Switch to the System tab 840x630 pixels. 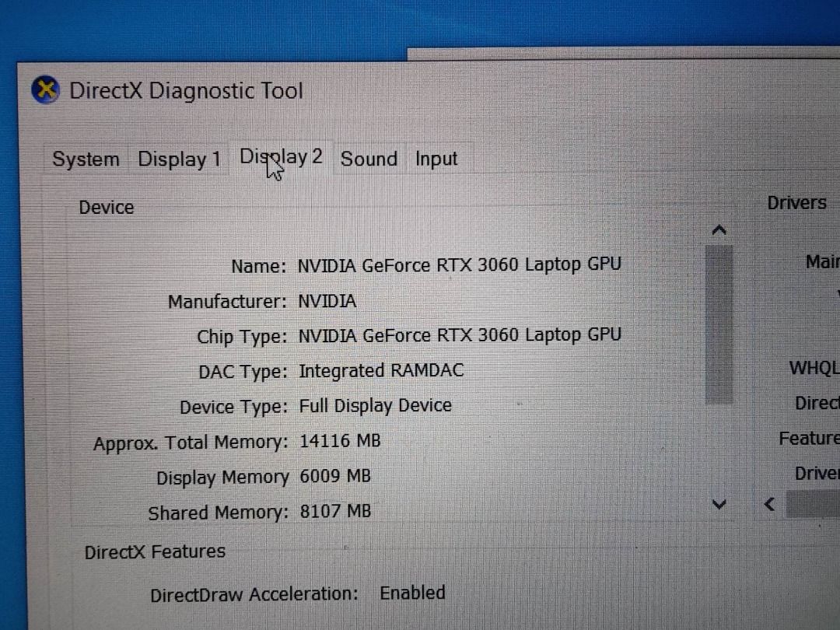(x=85, y=159)
